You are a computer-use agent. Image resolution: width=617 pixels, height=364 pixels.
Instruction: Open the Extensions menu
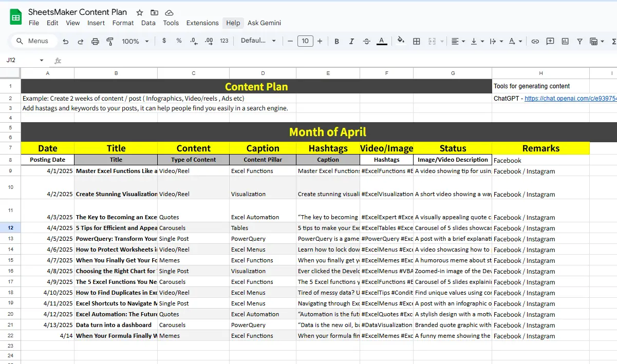pyautogui.click(x=202, y=23)
